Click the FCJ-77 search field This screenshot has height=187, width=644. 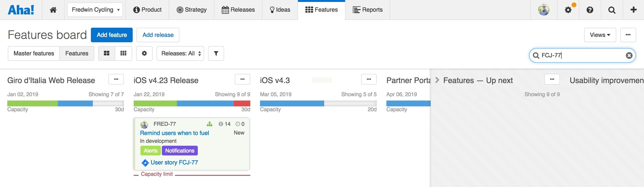(583, 55)
